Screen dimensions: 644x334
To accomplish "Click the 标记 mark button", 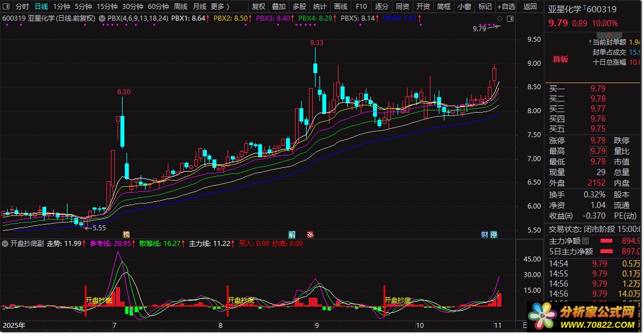I will [x=485, y=7].
